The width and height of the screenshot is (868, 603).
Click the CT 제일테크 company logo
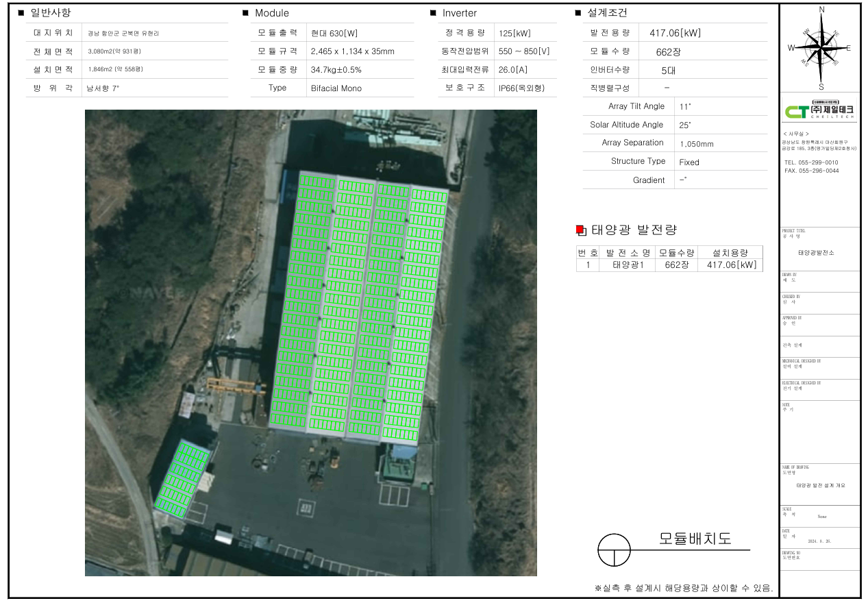coord(820,111)
